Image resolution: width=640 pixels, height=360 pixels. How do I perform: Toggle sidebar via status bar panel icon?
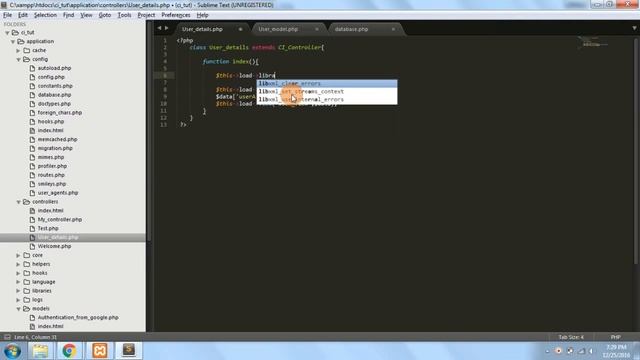coord(7,337)
